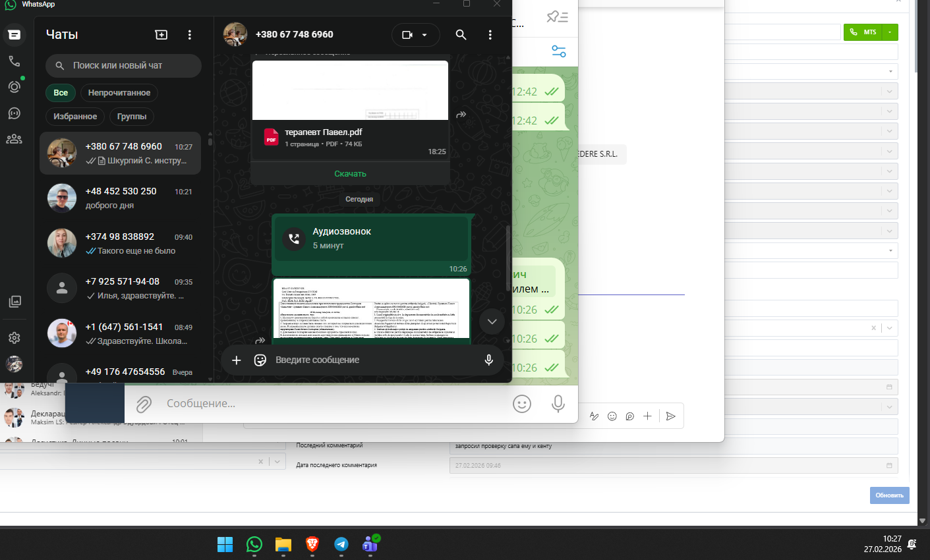Open the +374 98 838892 chat
Viewport: 930px width, 560px height.
(121, 243)
